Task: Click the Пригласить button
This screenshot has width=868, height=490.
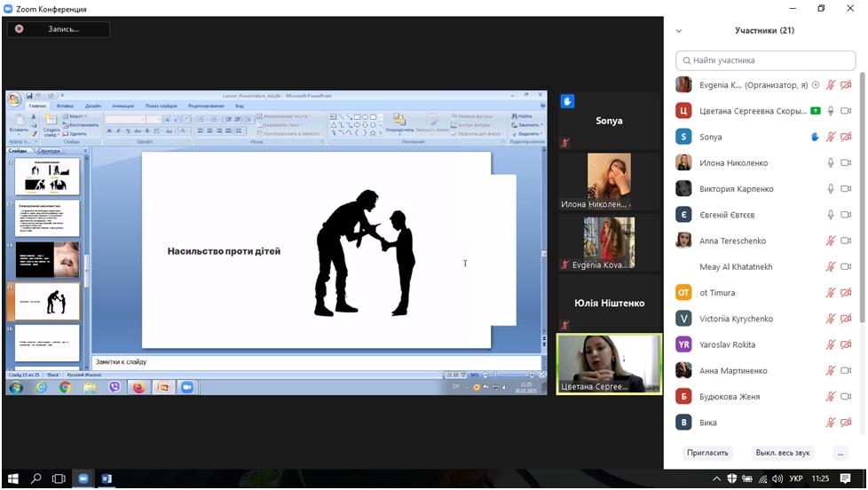Action: tap(707, 453)
